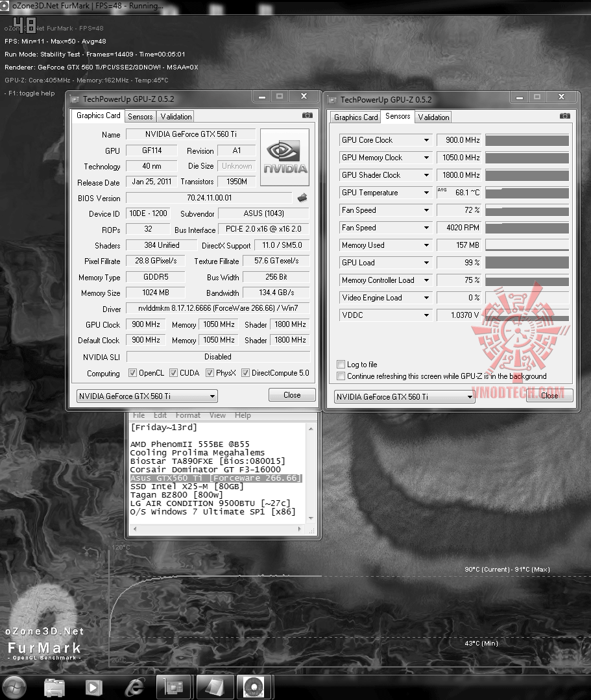The width and height of the screenshot is (591, 700).
Task: Open GPU Shader Clock sensor dropdown
Action: [426, 175]
